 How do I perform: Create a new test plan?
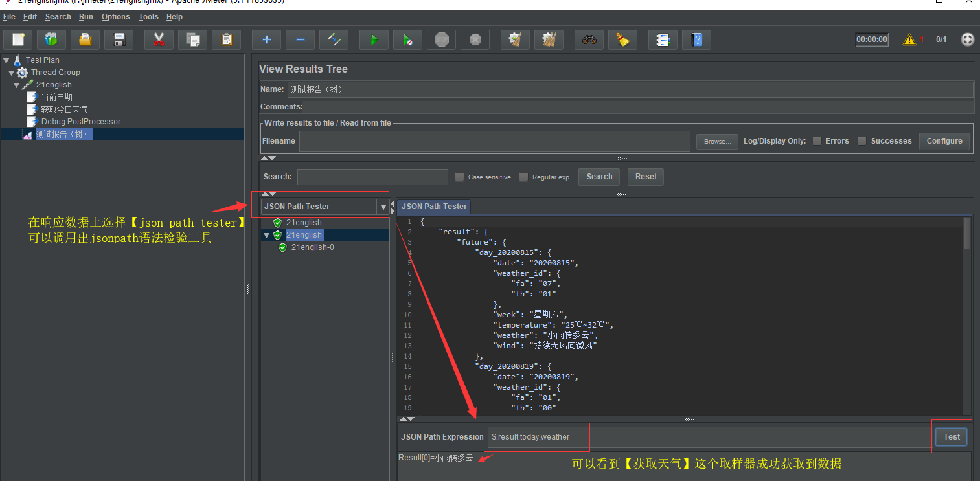(18, 39)
